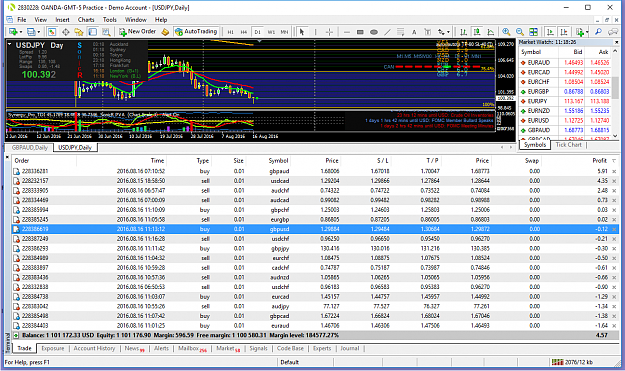The height and width of the screenshot is (371, 625).
Task: Select the crosshair tool
Action: (x=329, y=32)
